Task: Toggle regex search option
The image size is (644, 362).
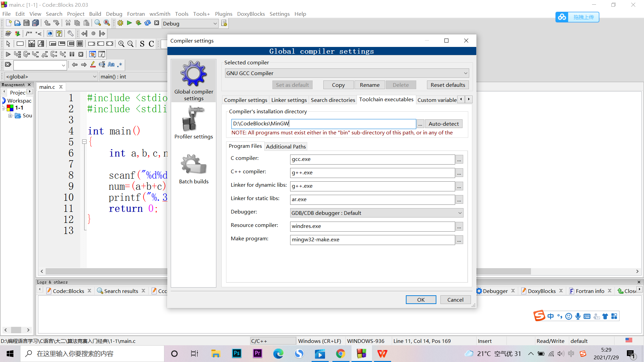Action: click(x=120, y=65)
